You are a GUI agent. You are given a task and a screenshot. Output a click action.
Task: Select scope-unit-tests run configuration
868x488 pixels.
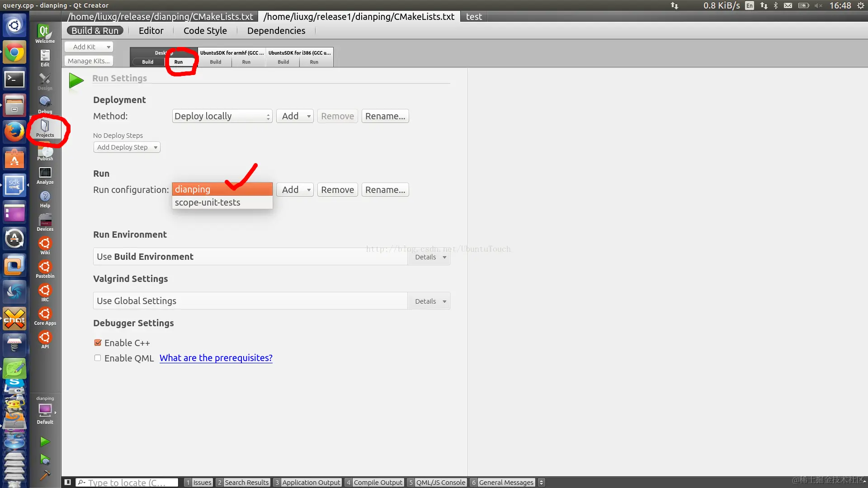click(208, 202)
